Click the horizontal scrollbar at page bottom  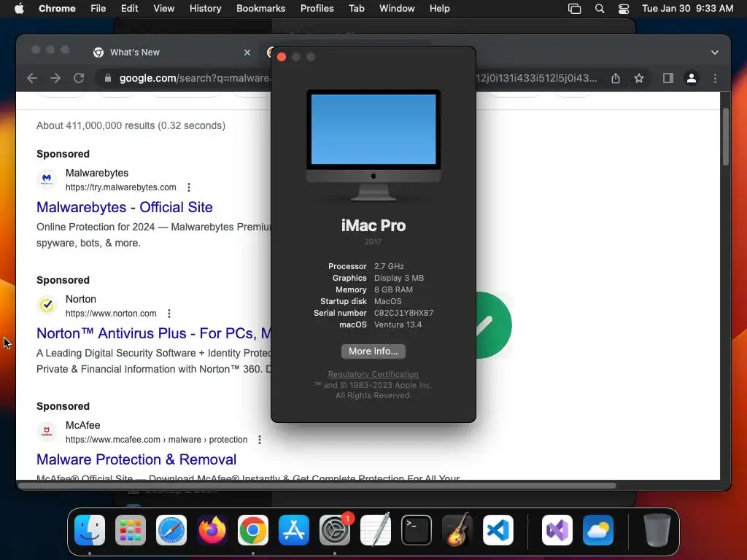click(317, 486)
